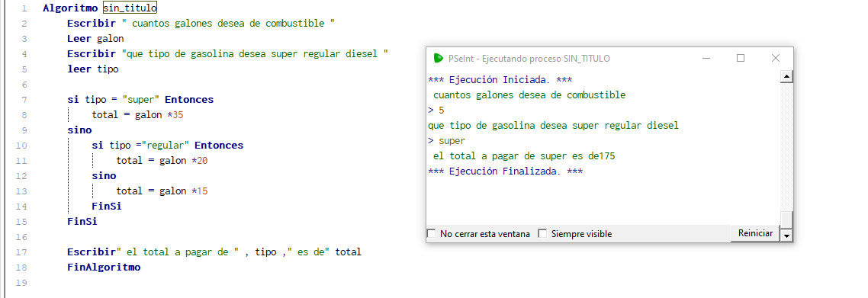Click 'leer tipo' on line 5

pyautogui.click(x=93, y=69)
